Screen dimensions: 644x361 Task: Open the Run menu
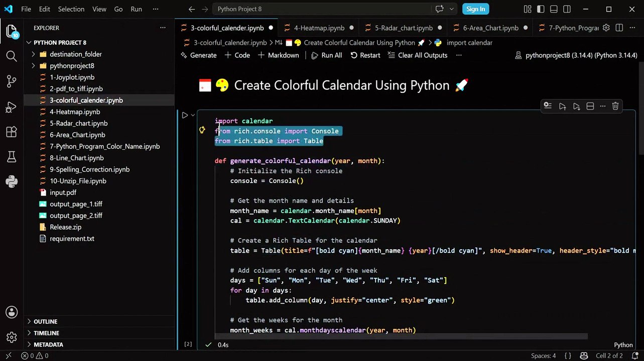click(136, 9)
